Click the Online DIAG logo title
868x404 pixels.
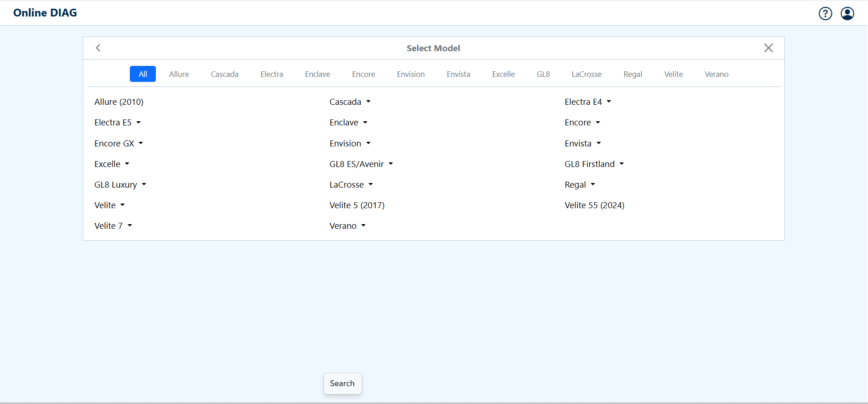pos(45,13)
